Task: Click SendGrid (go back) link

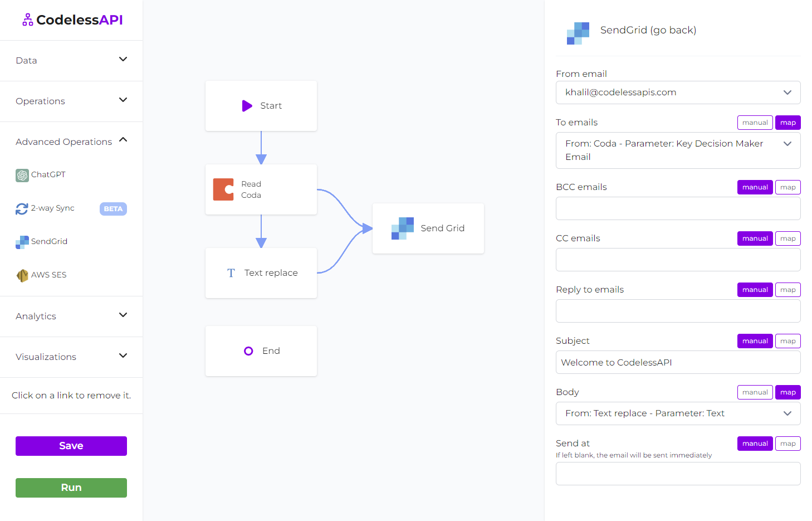Action: 648,30
